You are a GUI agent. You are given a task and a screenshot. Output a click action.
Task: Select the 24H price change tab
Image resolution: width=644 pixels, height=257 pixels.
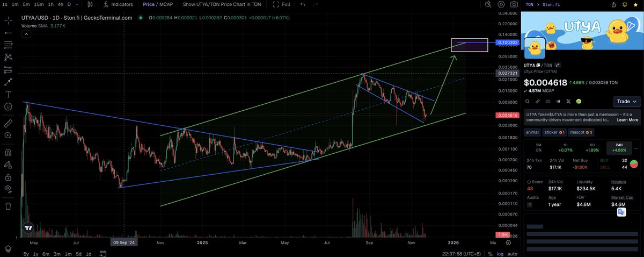point(619,147)
